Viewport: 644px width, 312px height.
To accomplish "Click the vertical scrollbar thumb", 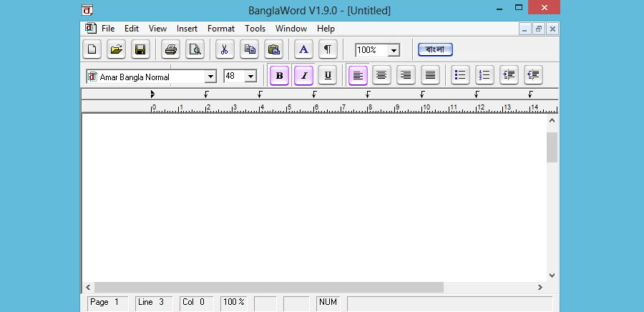I will point(552,147).
